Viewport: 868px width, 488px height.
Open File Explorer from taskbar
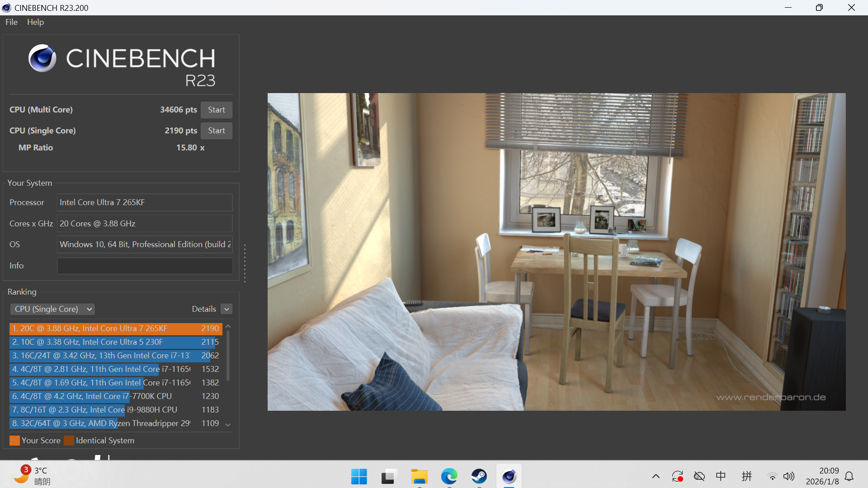pos(419,476)
